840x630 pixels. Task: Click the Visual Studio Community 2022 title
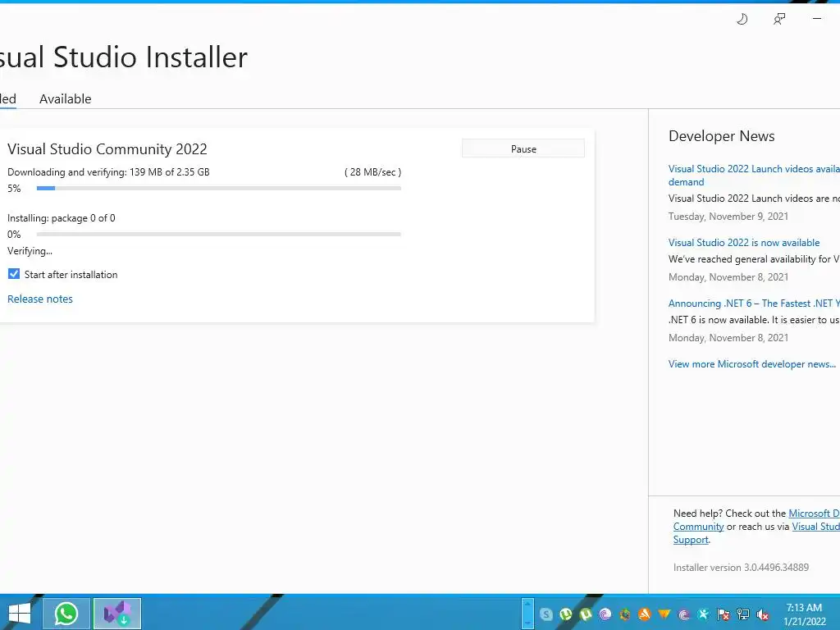coord(107,149)
